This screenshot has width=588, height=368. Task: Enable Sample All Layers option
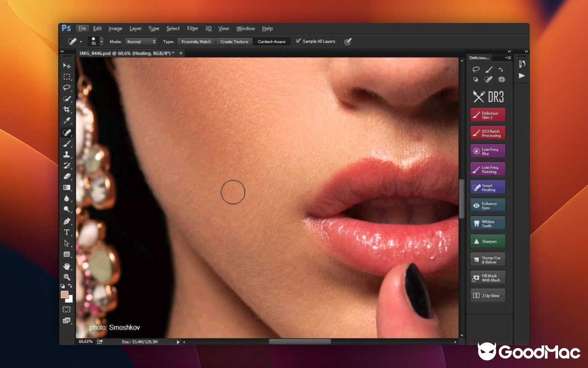coord(299,41)
